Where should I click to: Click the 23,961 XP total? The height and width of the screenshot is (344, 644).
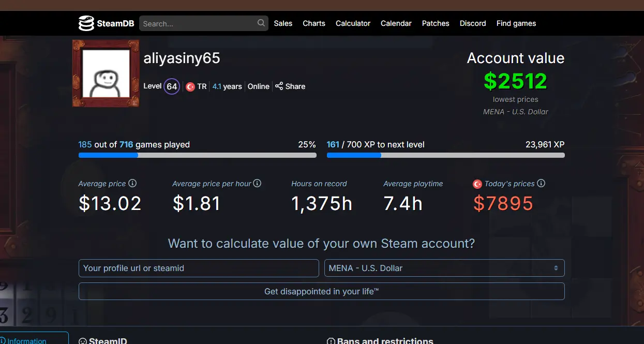(x=545, y=144)
